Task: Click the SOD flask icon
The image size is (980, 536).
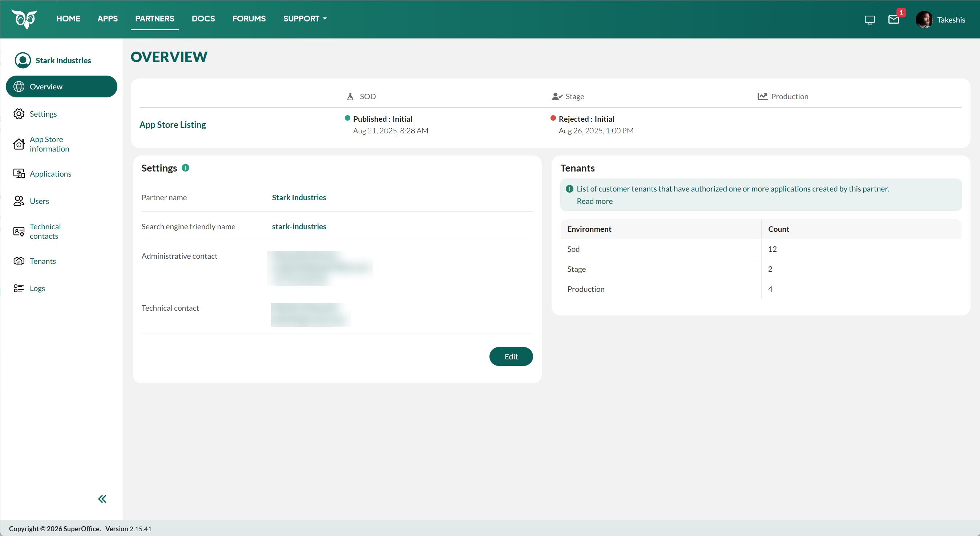Action: tap(350, 97)
